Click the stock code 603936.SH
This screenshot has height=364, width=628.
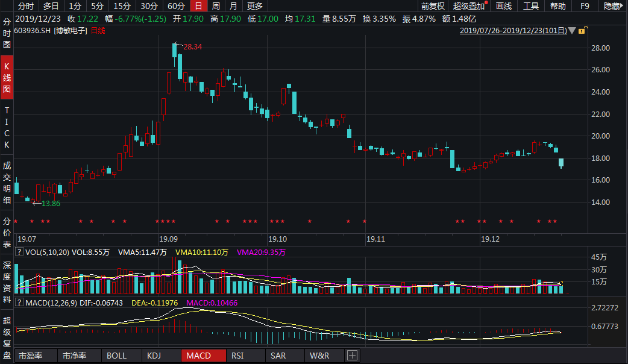33,30
